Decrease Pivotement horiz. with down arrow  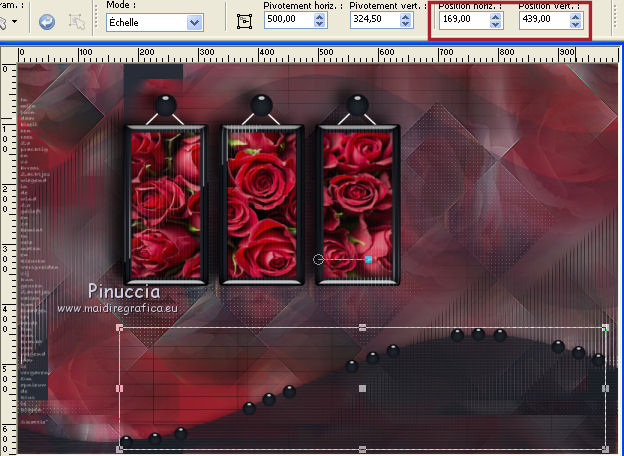320,23
